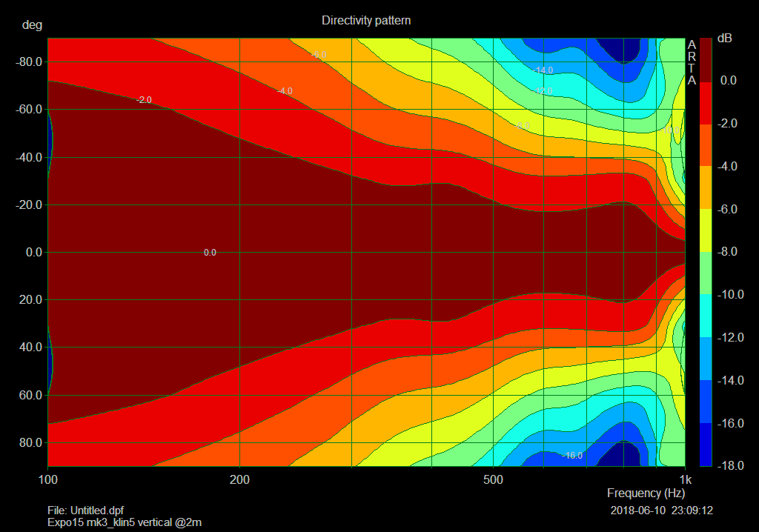759x532 pixels.
Task: Click the '500' frequency axis label
Action: [493, 479]
